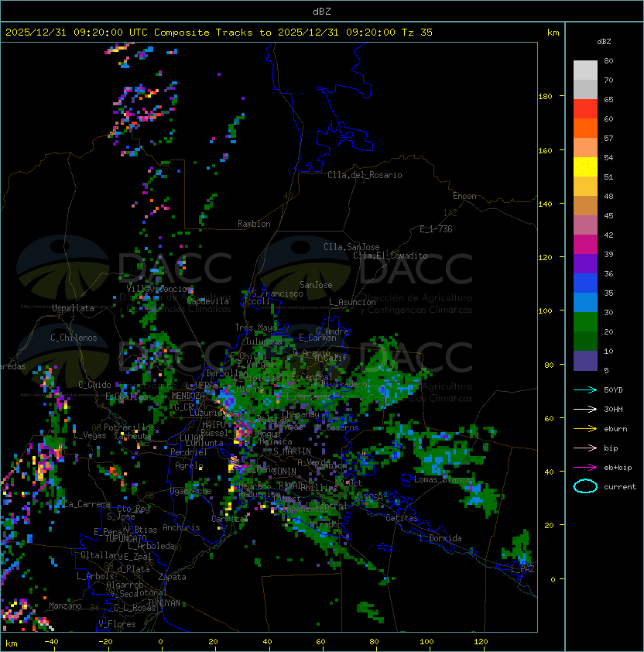Click the white 30HM arrow legend icon
This screenshot has width=644, height=652.
click(x=585, y=410)
